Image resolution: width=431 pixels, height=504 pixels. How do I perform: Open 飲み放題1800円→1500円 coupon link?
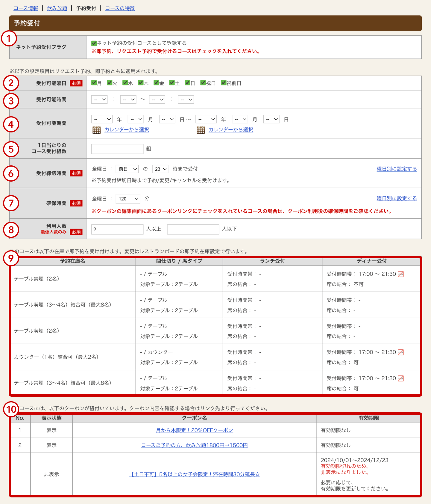(194, 446)
